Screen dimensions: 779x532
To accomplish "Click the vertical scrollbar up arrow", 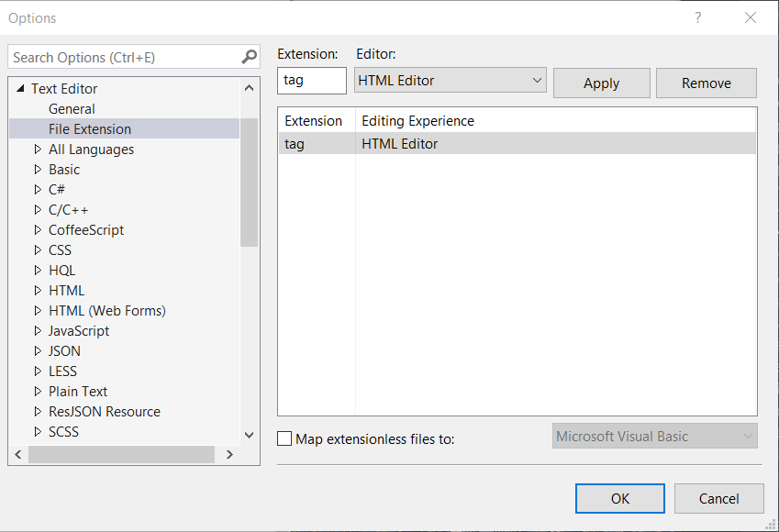I will pos(248,88).
